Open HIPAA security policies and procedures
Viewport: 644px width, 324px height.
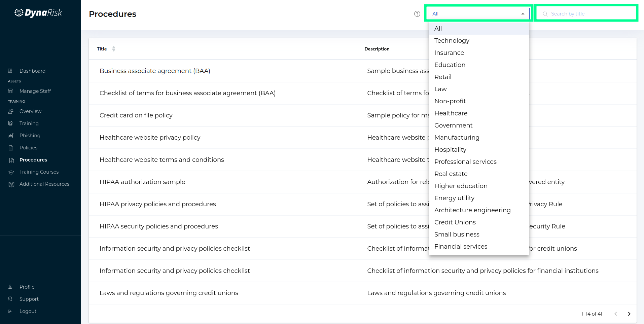click(x=363, y=226)
